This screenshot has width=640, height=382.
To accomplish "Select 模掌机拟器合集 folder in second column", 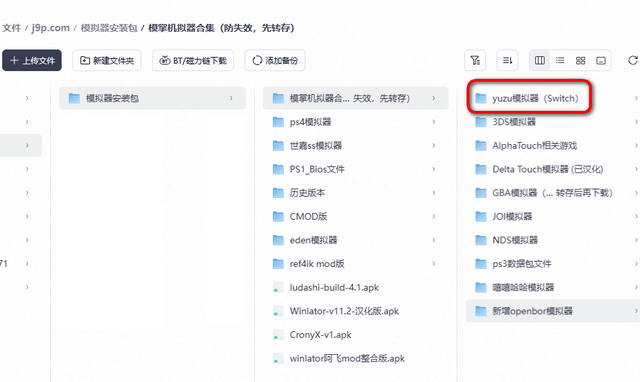I will [356, 98].
